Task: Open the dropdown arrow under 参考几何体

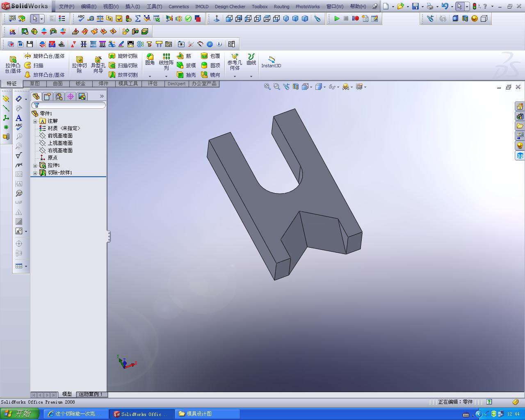Action: [235, 76]
